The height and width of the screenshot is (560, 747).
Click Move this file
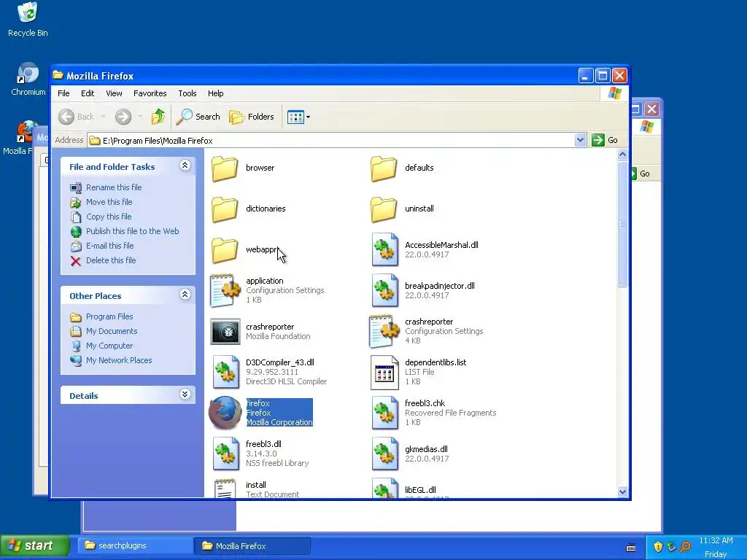coord(101,202)
